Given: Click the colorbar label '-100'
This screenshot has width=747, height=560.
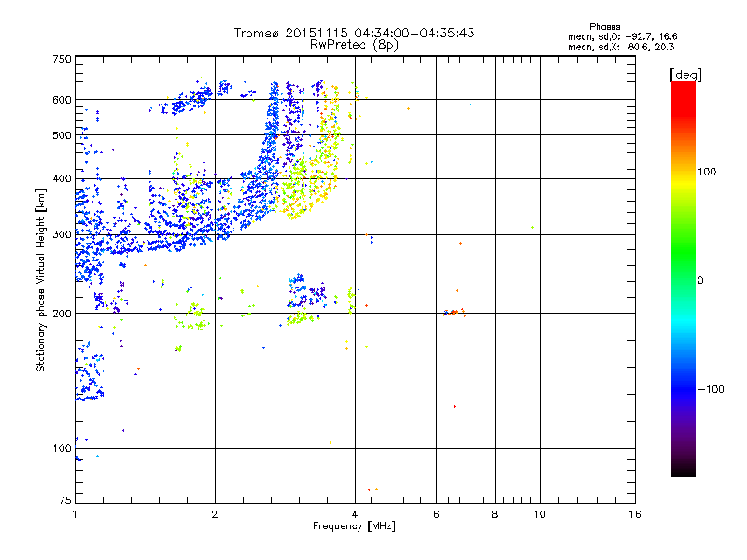Looking at the screenshot, I should point(712,389).
